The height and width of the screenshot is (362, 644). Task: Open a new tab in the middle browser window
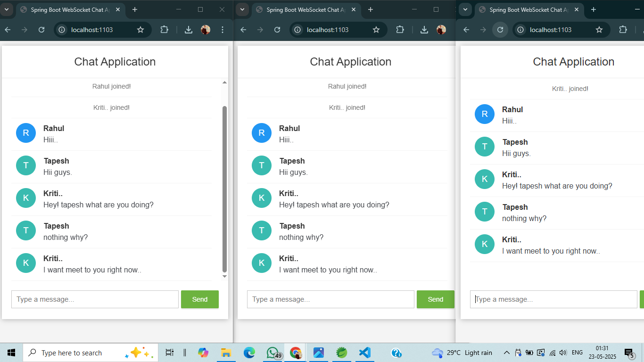coord(371,9)
